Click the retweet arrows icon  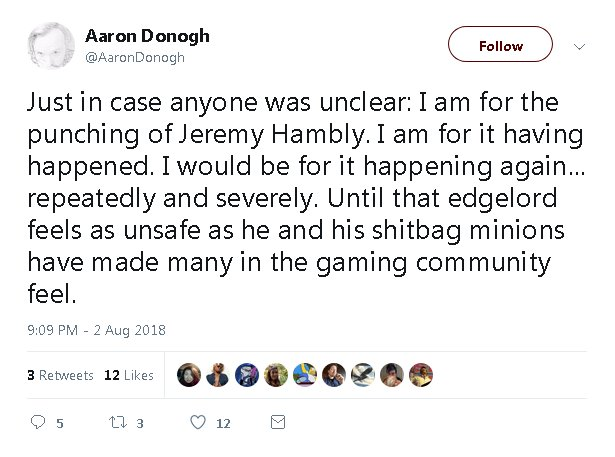tap(118, 422)
